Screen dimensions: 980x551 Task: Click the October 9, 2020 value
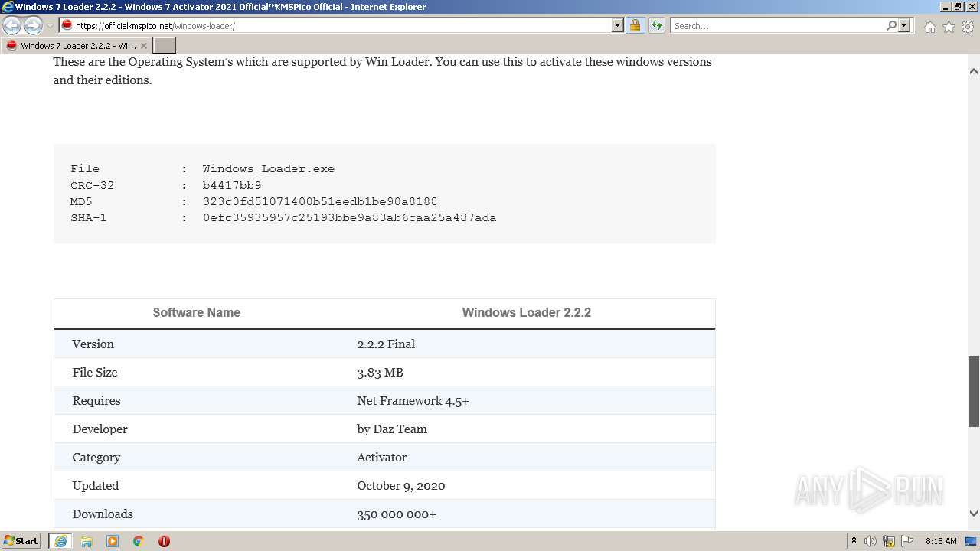coord(401,485)
